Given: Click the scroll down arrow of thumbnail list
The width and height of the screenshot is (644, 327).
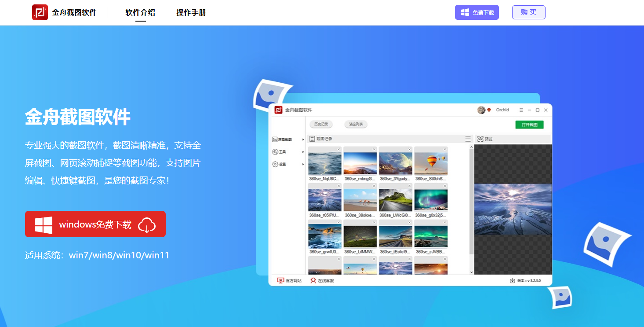Looking at the screenshot, I should [x=472, y=272].
